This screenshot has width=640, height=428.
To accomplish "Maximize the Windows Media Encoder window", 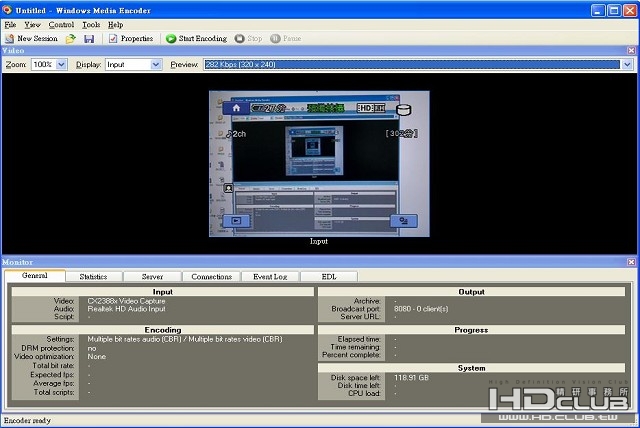I will [614, 10].
